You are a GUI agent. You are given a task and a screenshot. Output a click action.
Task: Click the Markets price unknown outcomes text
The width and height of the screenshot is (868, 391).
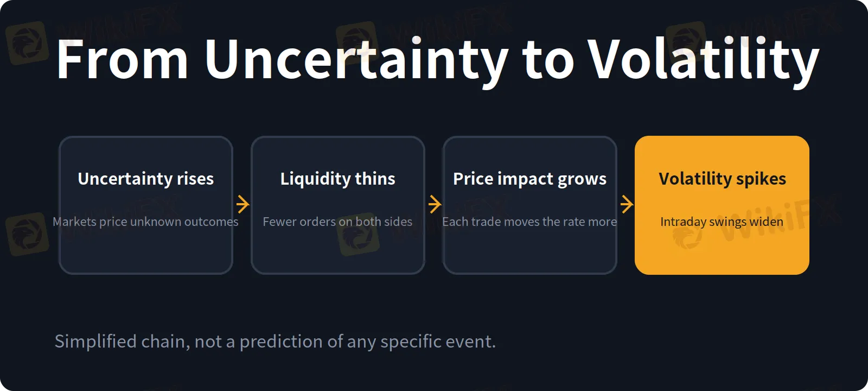(145, 222)
